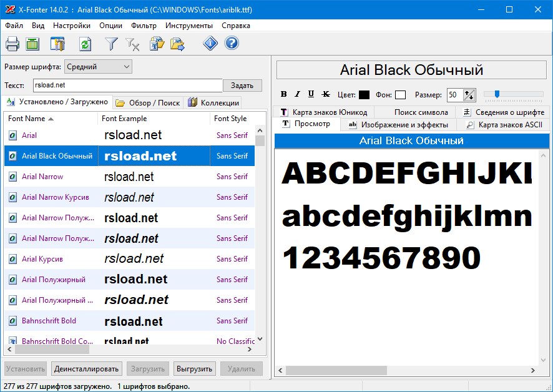Click the Задать button
553x392 pixels.
coord(242,86)
